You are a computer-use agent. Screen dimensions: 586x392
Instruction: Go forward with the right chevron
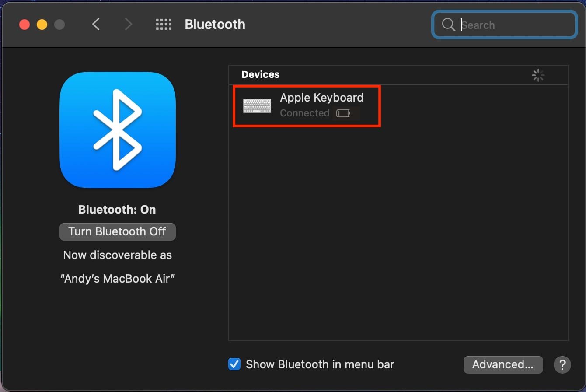click(128, 24)
